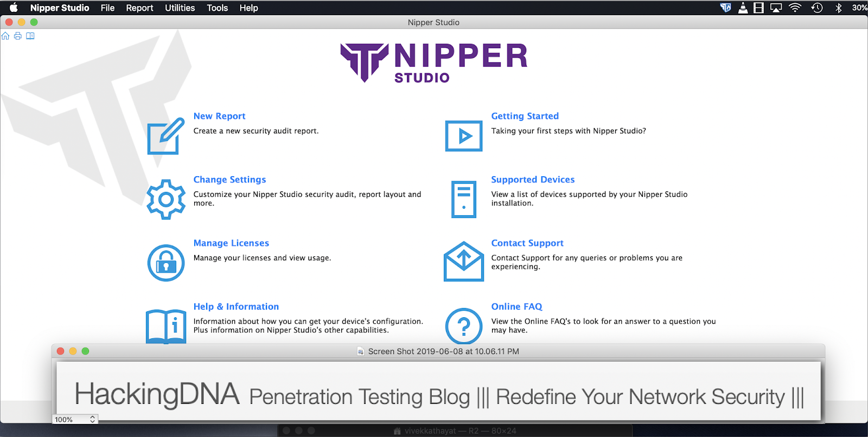Click the HackingDNA banner image
This screenshot has height=437, width=868.
click(x=438, y=390)
